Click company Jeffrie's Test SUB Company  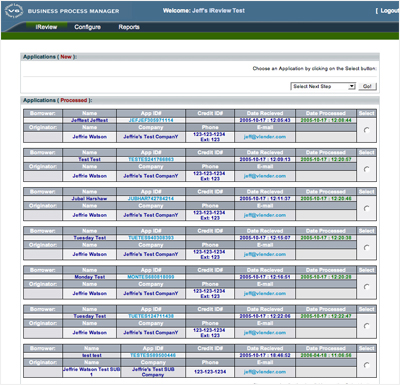point(153,372)
